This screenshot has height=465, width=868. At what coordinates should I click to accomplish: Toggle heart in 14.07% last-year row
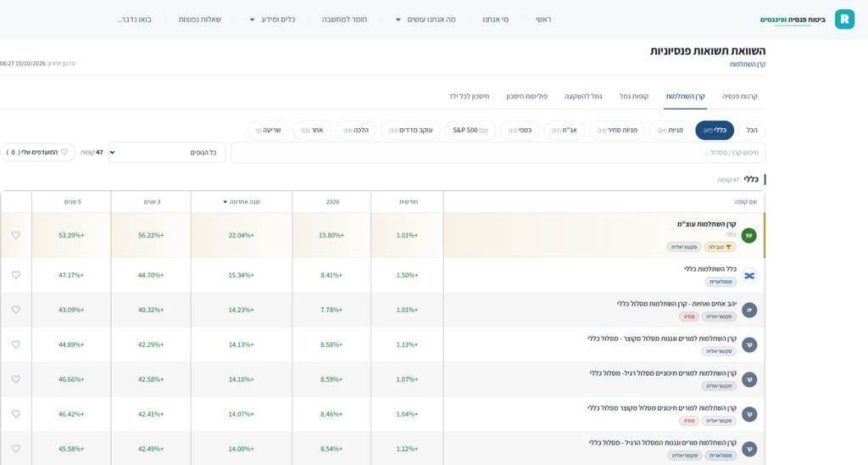click(16, 414)
